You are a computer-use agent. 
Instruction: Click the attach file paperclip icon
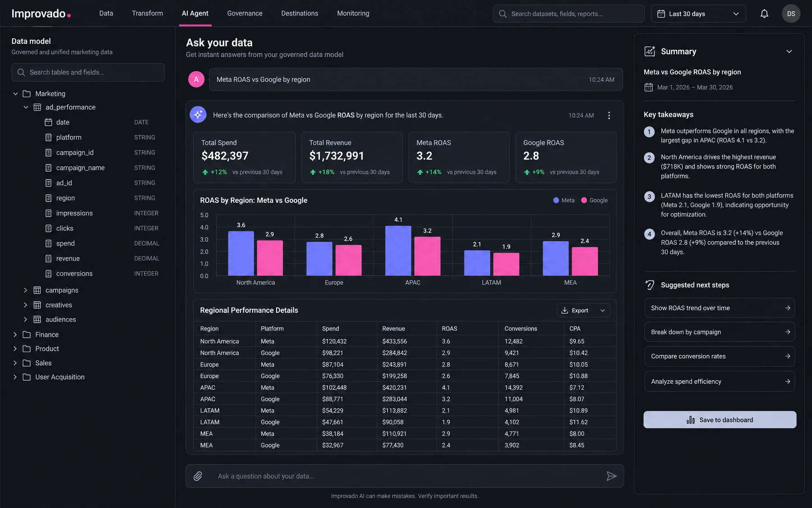(x=198, y=476)
